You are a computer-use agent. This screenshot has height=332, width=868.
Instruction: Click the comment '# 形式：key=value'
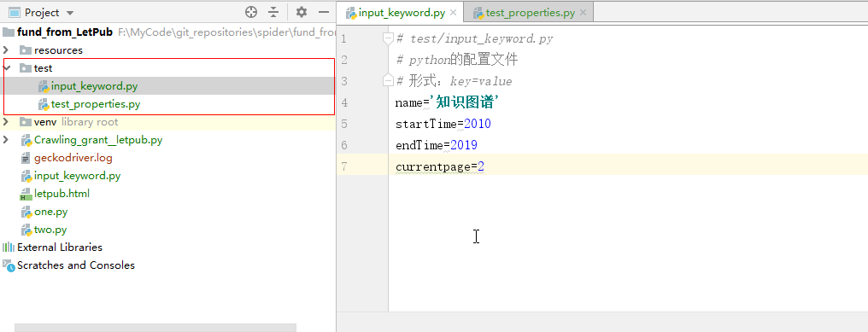pyautogui.click(x=454, y=81)
